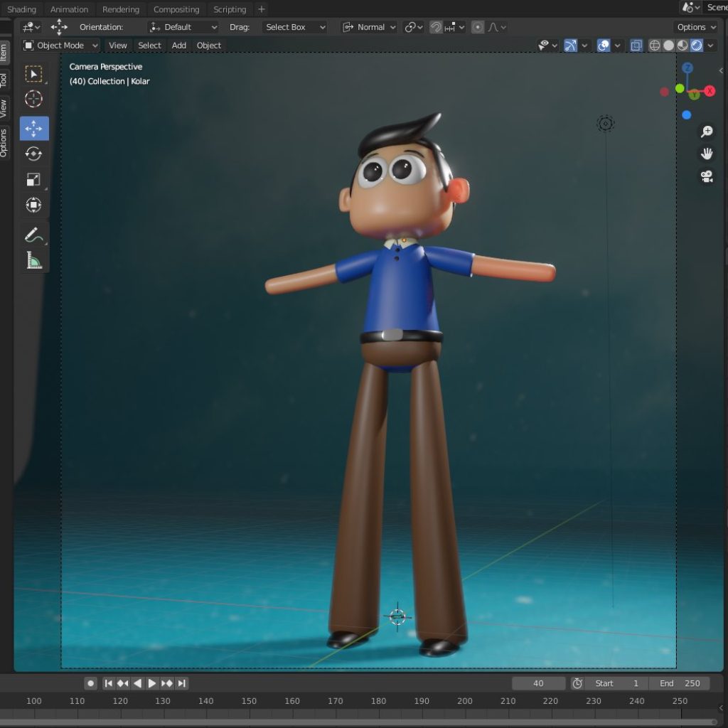Open the Add menu

[x=179, y=45]
